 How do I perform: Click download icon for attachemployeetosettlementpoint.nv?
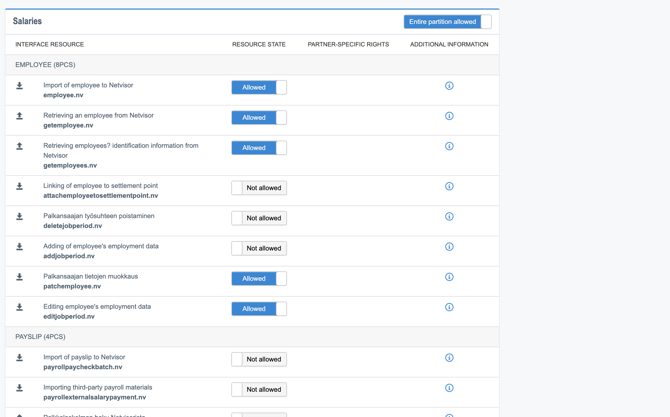coord(19,187)
